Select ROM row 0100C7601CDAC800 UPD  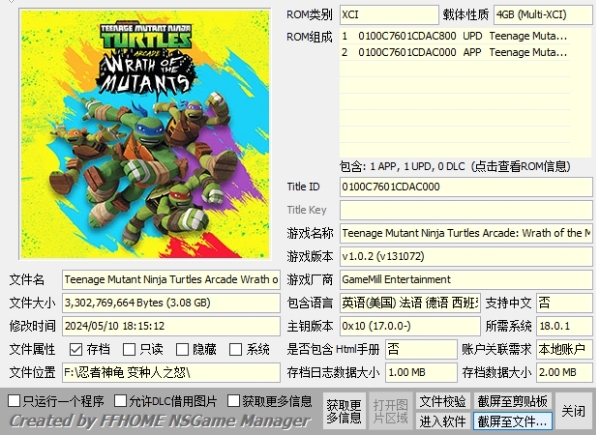tap(455, 36)
